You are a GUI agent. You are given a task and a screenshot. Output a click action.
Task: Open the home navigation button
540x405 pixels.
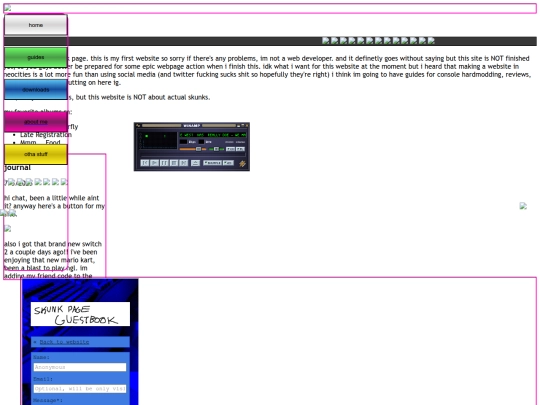[36, 25]
